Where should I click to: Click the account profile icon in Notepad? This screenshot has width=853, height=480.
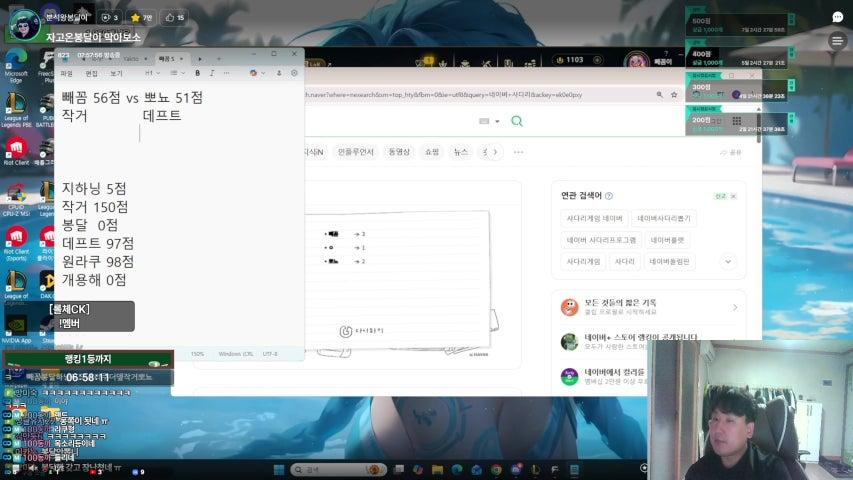click(x=279, y=73)
